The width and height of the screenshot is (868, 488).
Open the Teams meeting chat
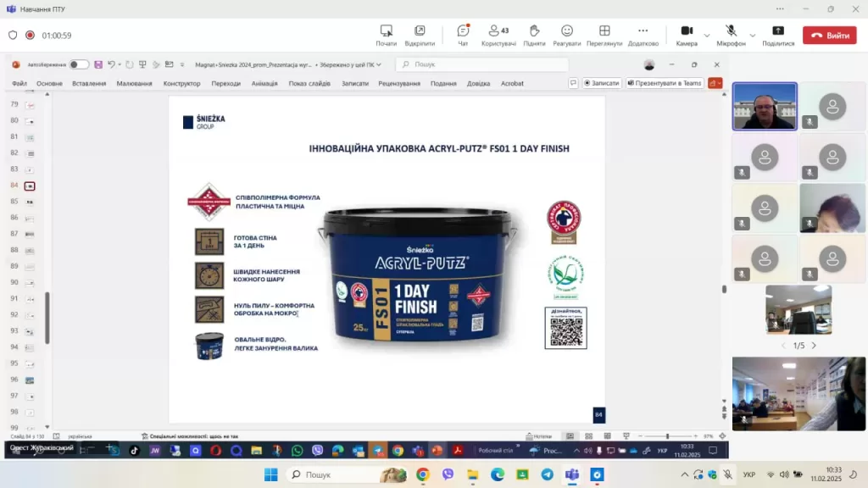(x=463, y=35)
